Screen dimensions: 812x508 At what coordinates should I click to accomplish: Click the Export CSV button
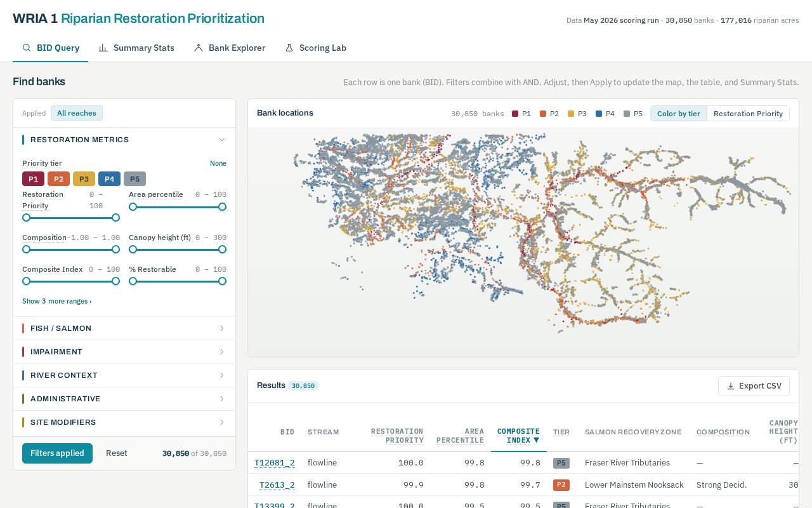(x=754, y=386)
